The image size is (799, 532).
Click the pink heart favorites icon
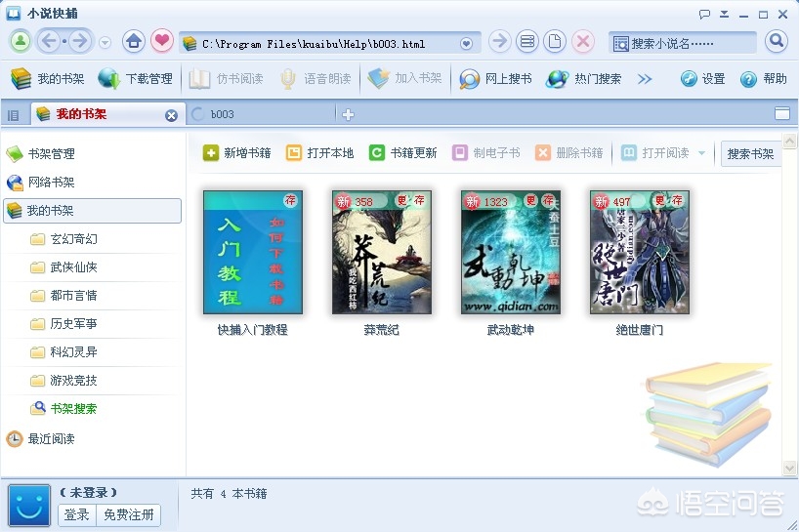point(162,41)
